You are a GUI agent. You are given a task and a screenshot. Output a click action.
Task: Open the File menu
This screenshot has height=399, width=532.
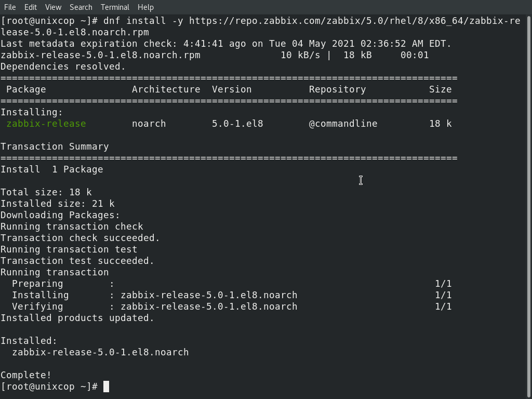[10, 7]
